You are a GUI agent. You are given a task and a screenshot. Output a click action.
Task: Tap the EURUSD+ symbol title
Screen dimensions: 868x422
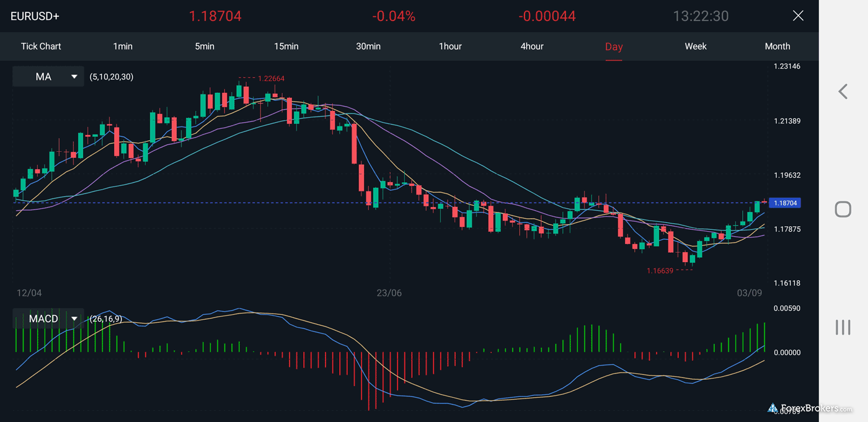(35, 16)
